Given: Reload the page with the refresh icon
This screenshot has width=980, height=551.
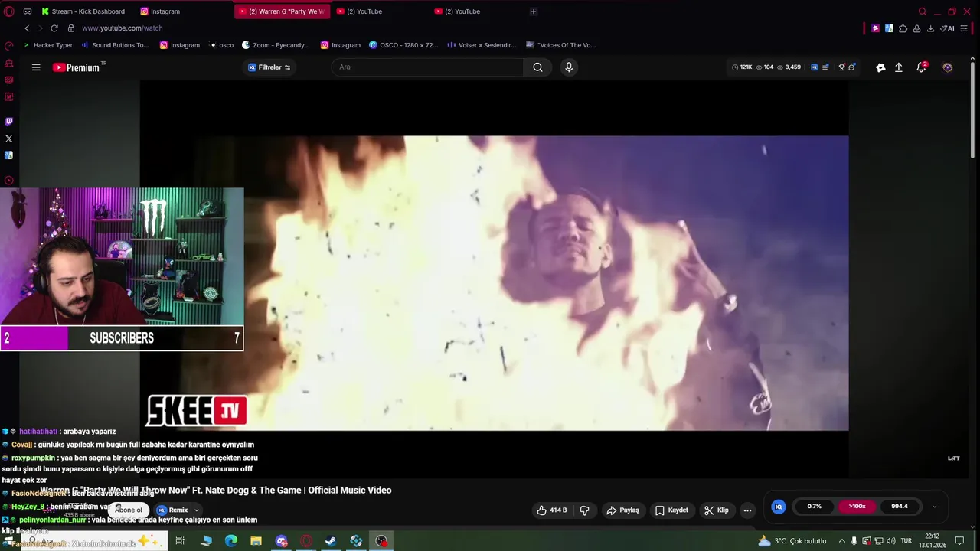Looking at the screenshot, I should tap(54, 28).
